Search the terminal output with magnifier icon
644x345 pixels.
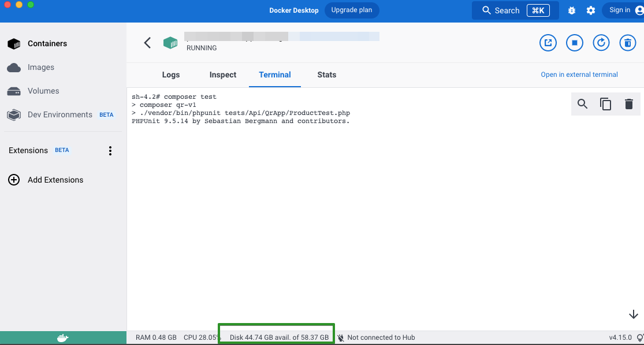[x=582, y=104]
